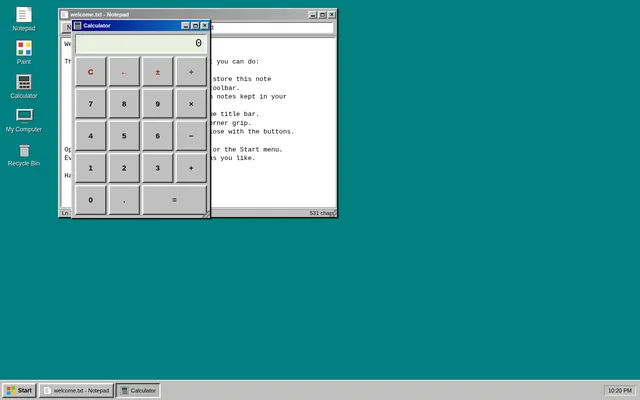The height and width of the screenshot is (400, 640).
Task: Toggle sign with the plus-minus key
Action: pos(158,72)
